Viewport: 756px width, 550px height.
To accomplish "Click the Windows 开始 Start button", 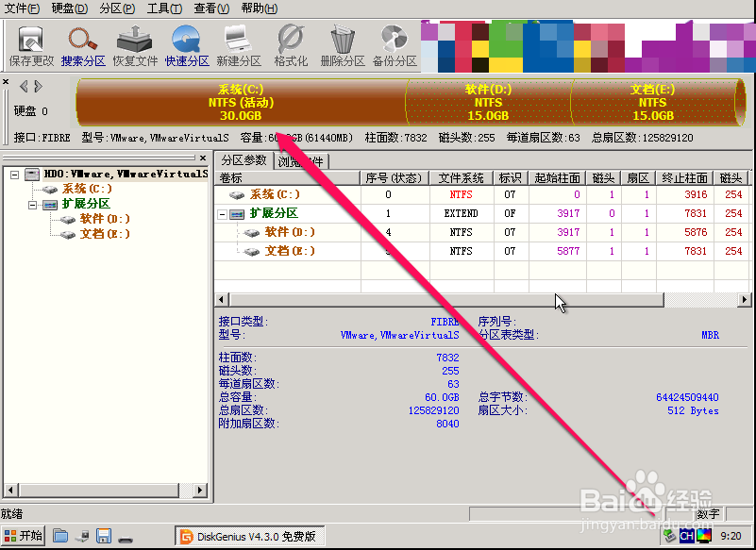I will click(24, 536).
